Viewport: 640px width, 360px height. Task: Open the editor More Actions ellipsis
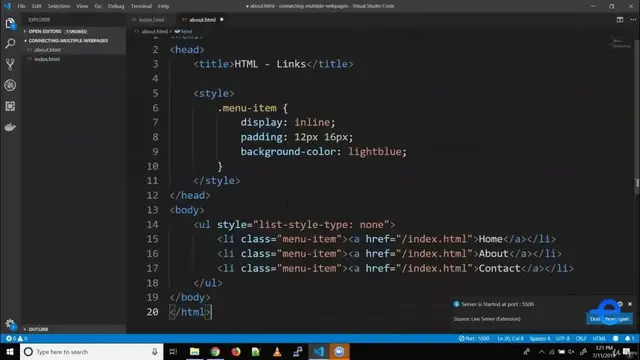(633, 20)
